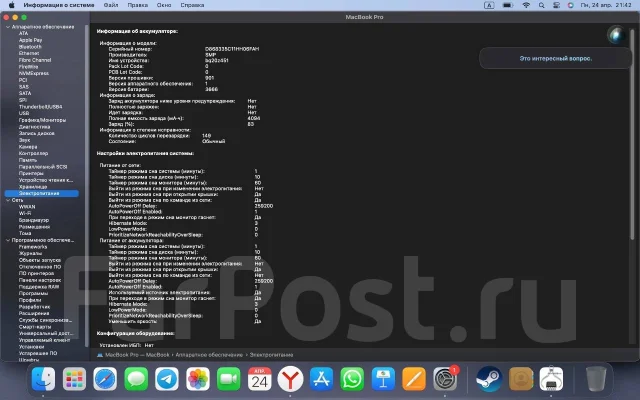Select Звук in hardware list
The width and height of the screenshot is (640, 400).
pos(24,140)
